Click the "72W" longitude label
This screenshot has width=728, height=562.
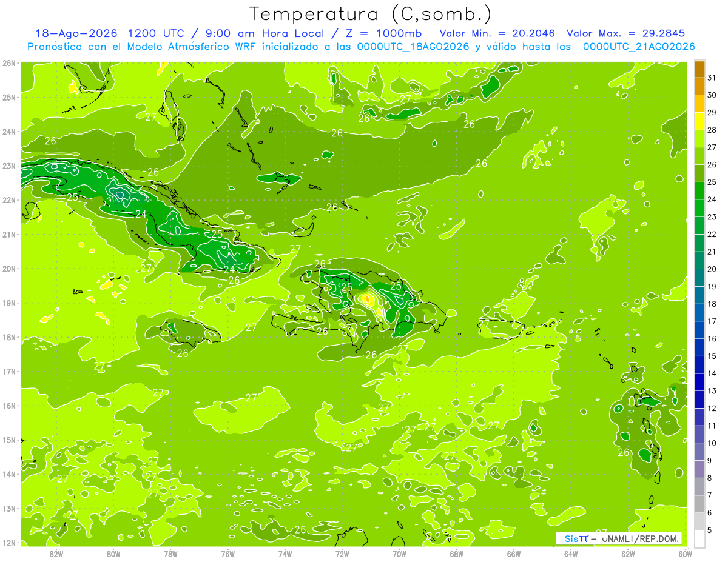point(342,554)
